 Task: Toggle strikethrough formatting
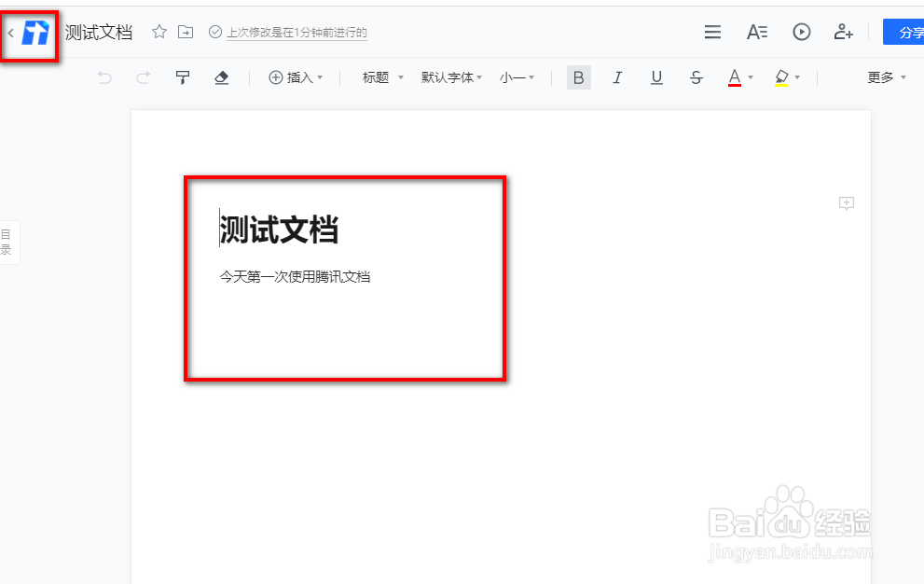pos(696,77)
